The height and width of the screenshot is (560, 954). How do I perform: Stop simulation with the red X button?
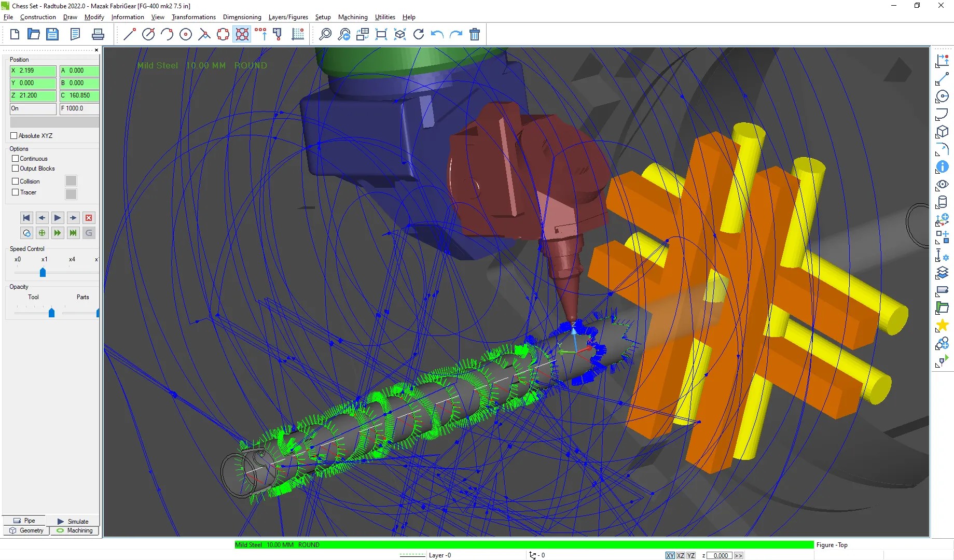[89, 218]
